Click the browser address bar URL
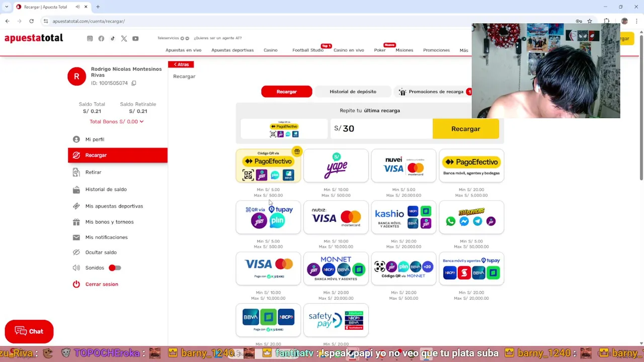This screenshot has height=362, width=644. pyautogui.click(x=89, y=21)
